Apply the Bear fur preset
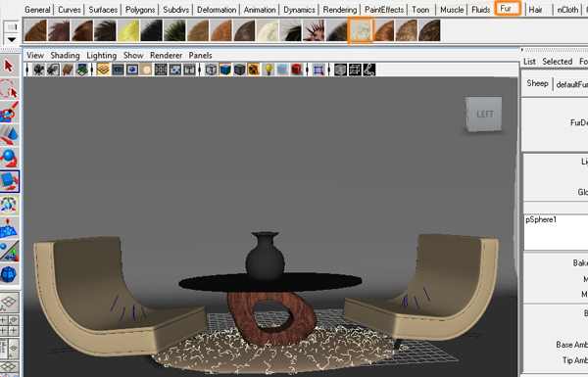Image resolution: width=588 pixels, height=377 pixels. click(35, 30)
